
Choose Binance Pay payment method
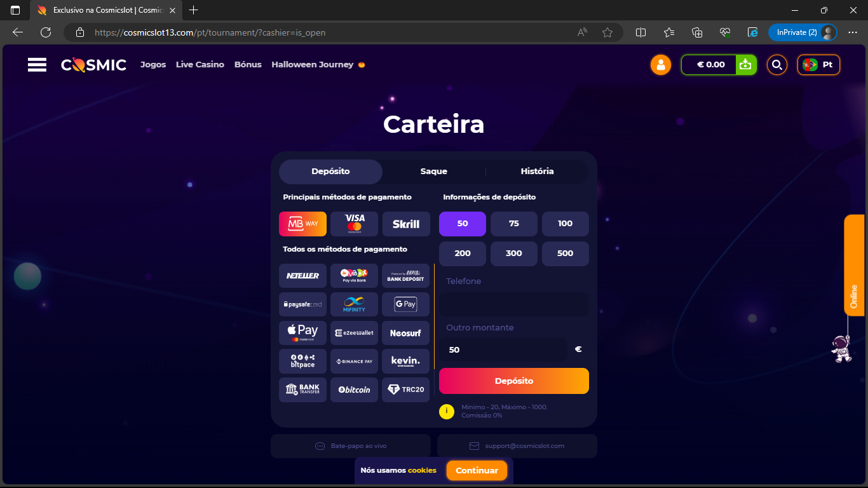click(x=354, y=361)
